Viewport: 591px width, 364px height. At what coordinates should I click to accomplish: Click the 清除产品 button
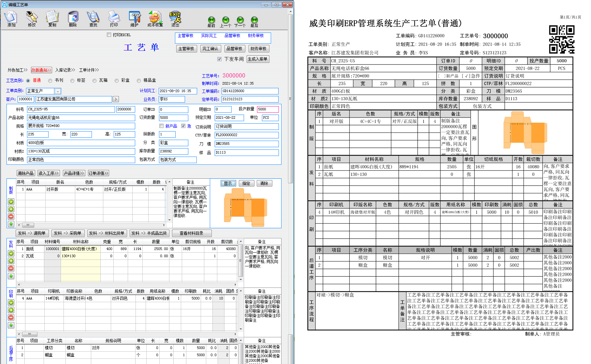26,173
